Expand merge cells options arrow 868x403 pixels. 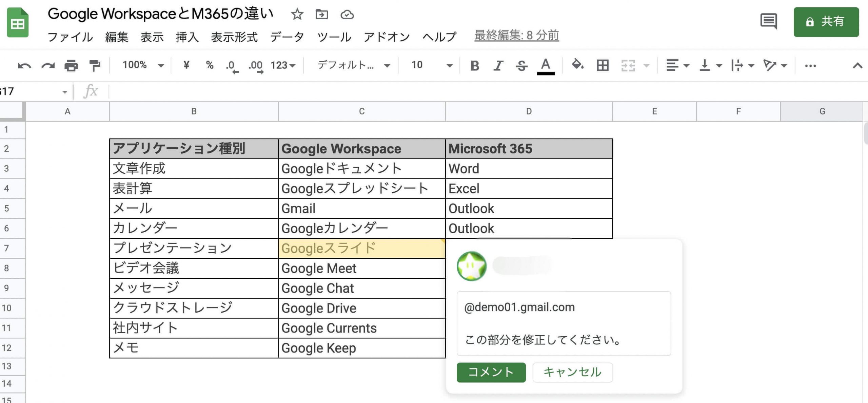coord(647,65)
